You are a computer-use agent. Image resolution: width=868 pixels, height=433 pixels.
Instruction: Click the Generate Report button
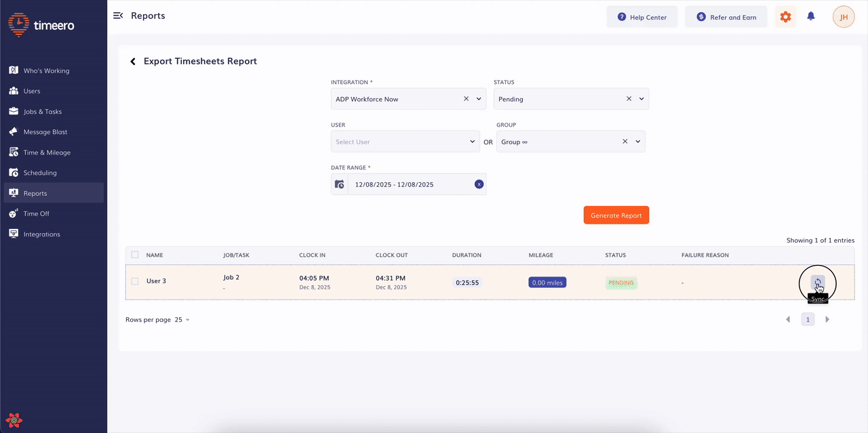point(616,215)
